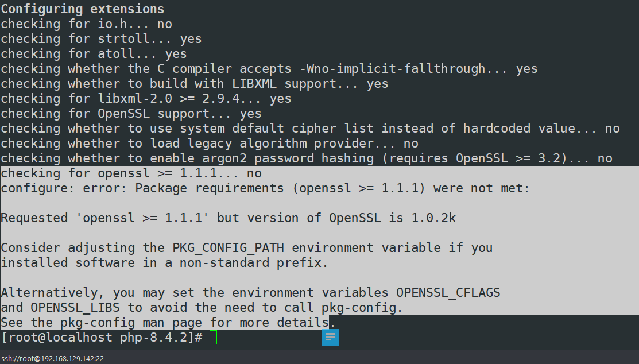Click the green cursor at the shell prompt
639x364 pixels.
point(214,338)
